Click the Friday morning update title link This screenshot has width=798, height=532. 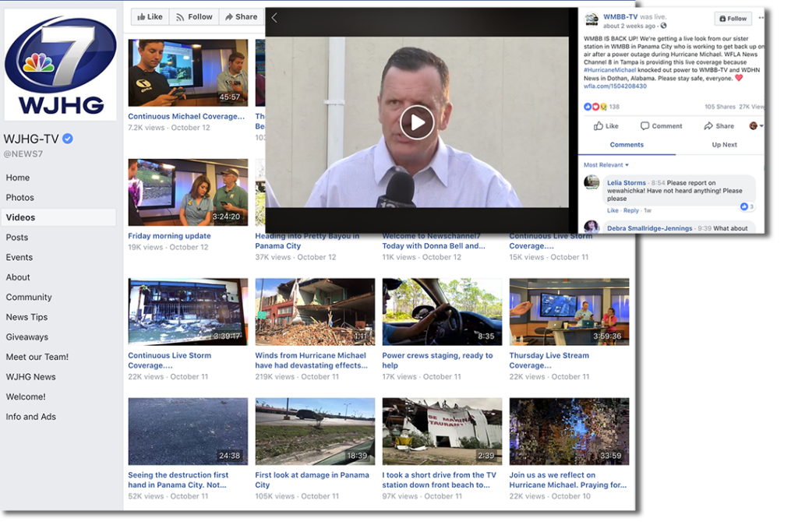coord(169,236)
